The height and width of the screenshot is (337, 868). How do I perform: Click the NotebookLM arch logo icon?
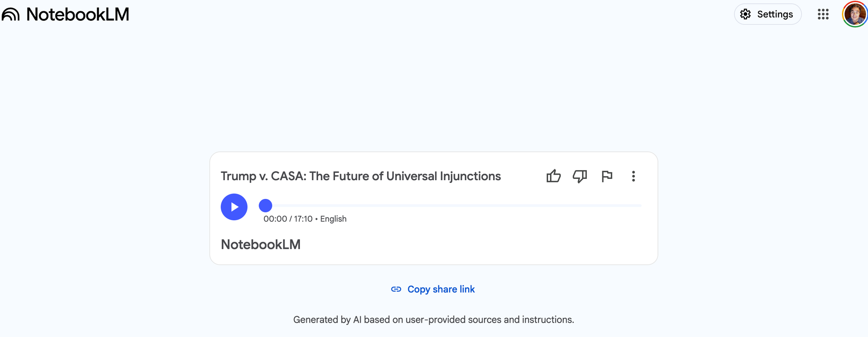(10, 14)
